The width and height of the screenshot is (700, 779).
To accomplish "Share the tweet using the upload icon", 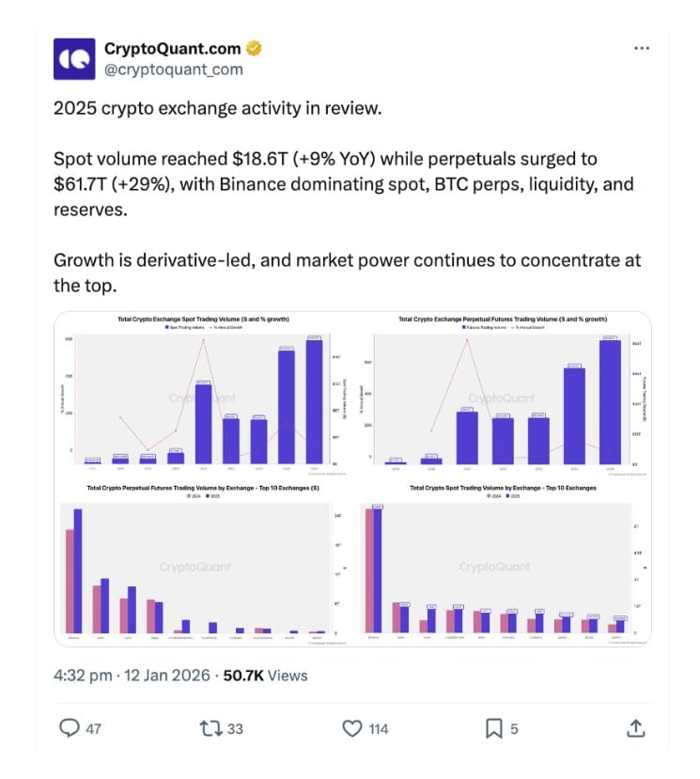I will point(635,728).
